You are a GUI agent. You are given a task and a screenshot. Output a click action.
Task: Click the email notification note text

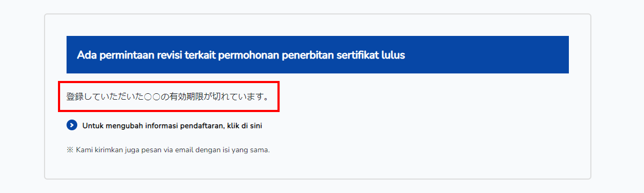168,150
